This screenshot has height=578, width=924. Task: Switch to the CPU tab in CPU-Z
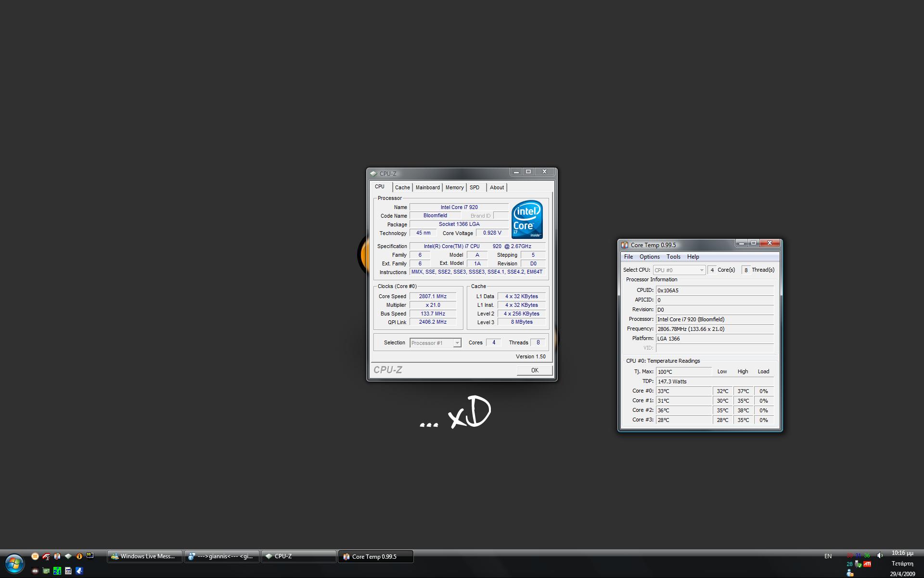380,187
